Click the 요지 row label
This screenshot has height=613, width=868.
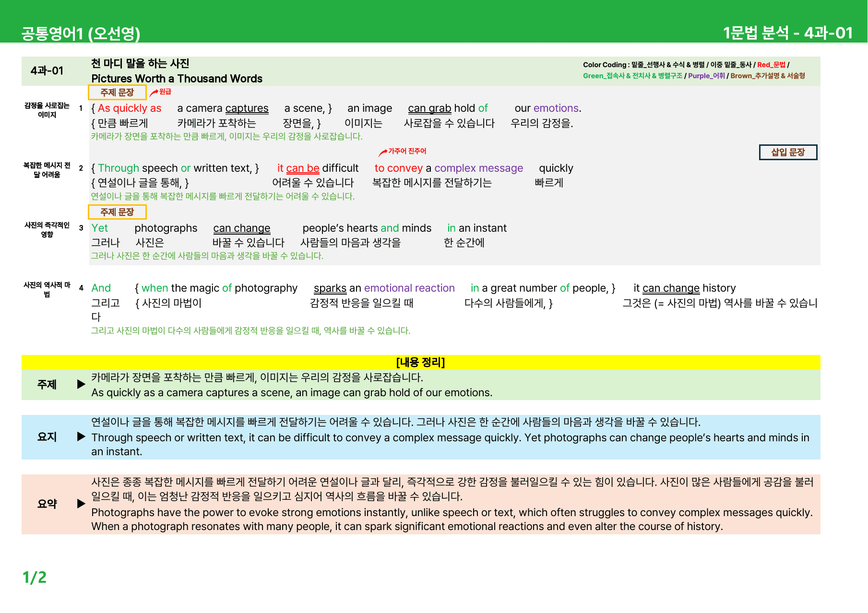point(47,437)
